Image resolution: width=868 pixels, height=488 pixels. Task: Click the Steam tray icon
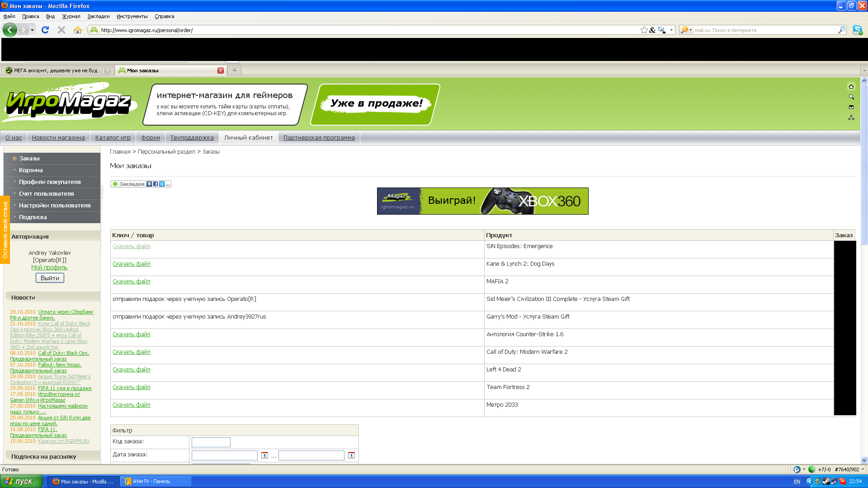[x=826, y=481]
